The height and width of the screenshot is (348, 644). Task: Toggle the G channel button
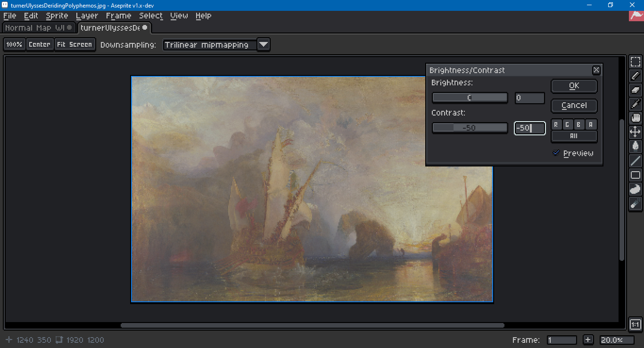[x=568, y=124]
